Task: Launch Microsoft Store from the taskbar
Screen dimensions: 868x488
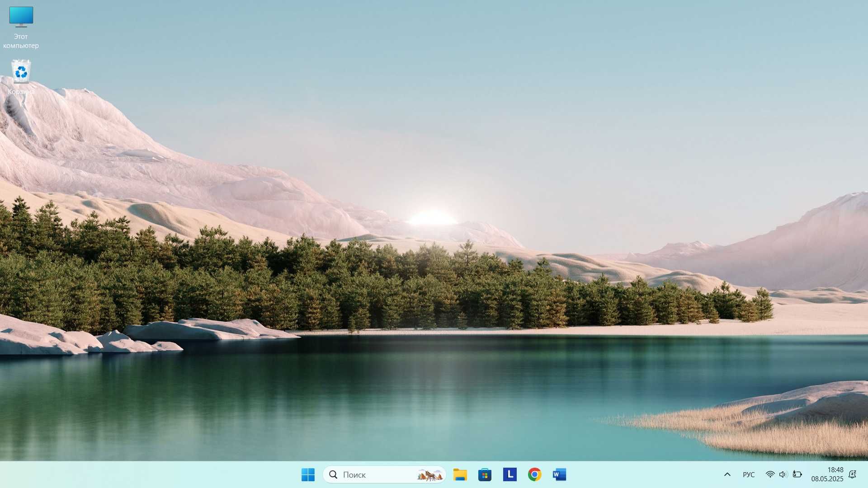Action: (x=485, y=474)
